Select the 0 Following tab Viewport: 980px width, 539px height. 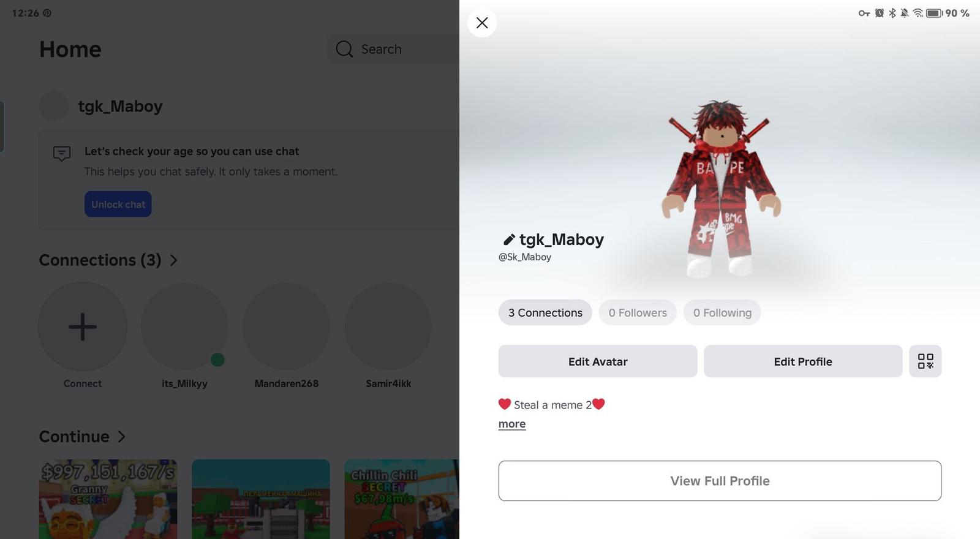(722, 312)
